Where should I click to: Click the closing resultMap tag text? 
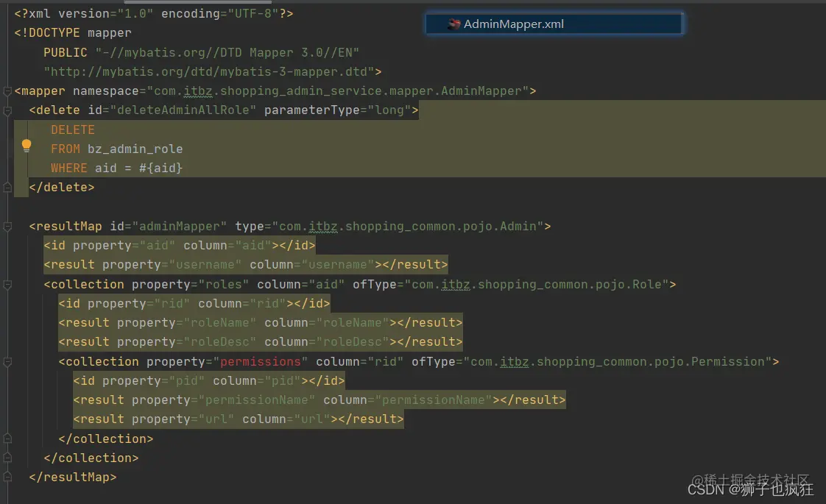click(x=73, y=477)
